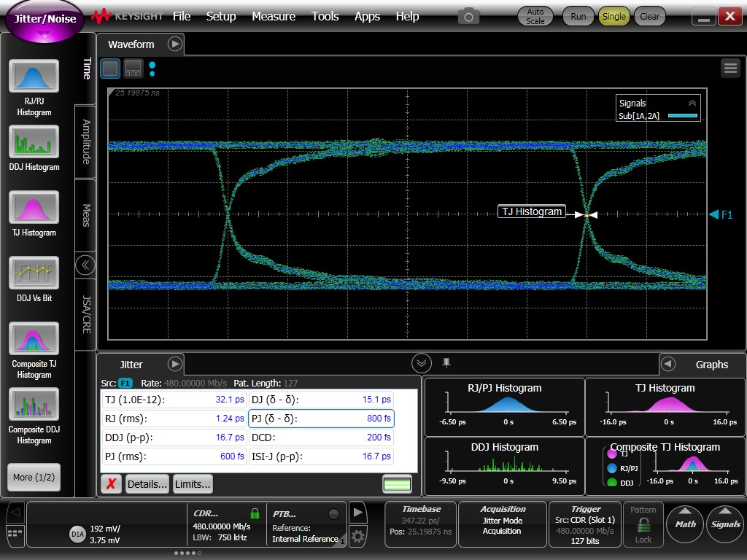
Task: Click the Details... button
Action: tap(147, 484)
